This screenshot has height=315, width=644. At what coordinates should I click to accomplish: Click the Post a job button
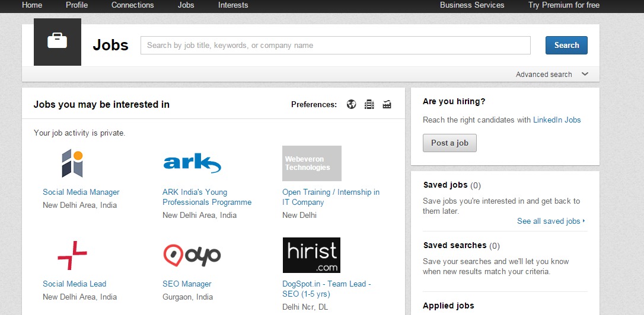[x=449, y=143]
